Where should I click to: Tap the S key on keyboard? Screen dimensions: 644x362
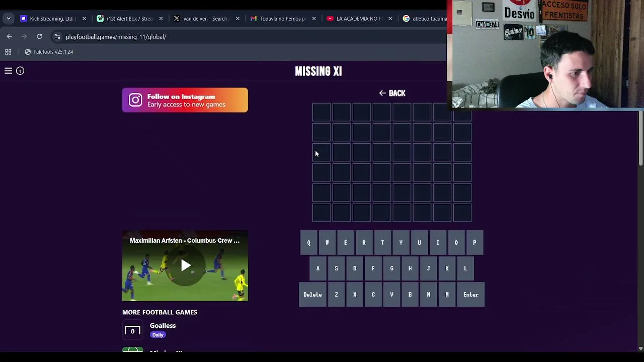click(336, 268)
